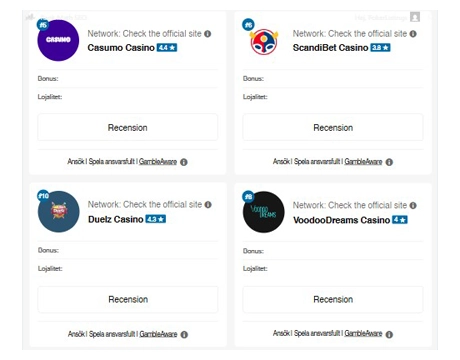This screenshot has height=360, width=460.
Task: Click the Casumo Casino purple logo
Action: [58, 40]
